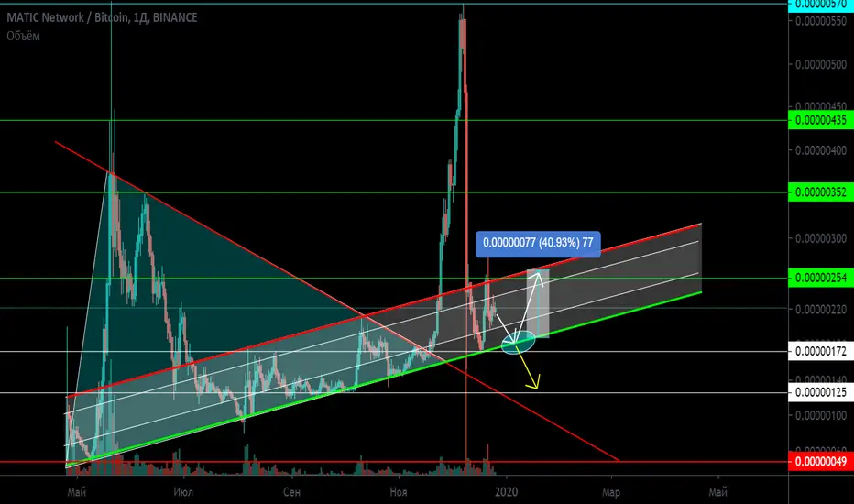Image resolution: width=854 pixels, height=504 pixels.
Task: Select the 0.00000435 green price label
Action: coord(821,120)
